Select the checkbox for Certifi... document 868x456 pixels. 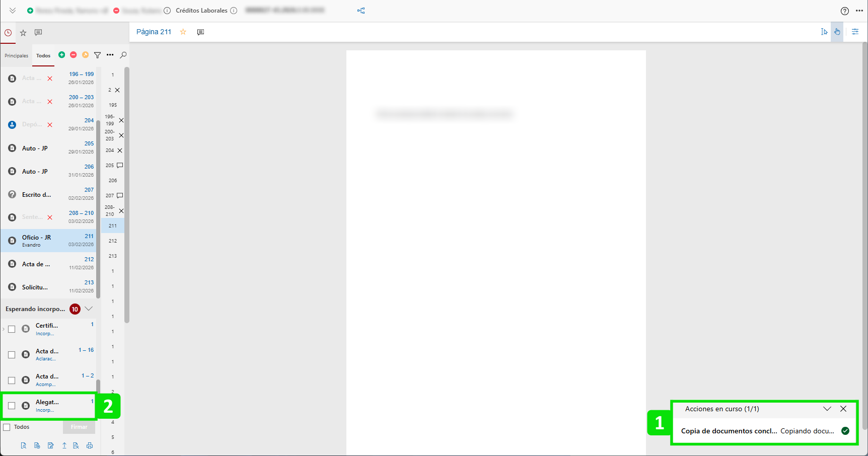[12, 329]
